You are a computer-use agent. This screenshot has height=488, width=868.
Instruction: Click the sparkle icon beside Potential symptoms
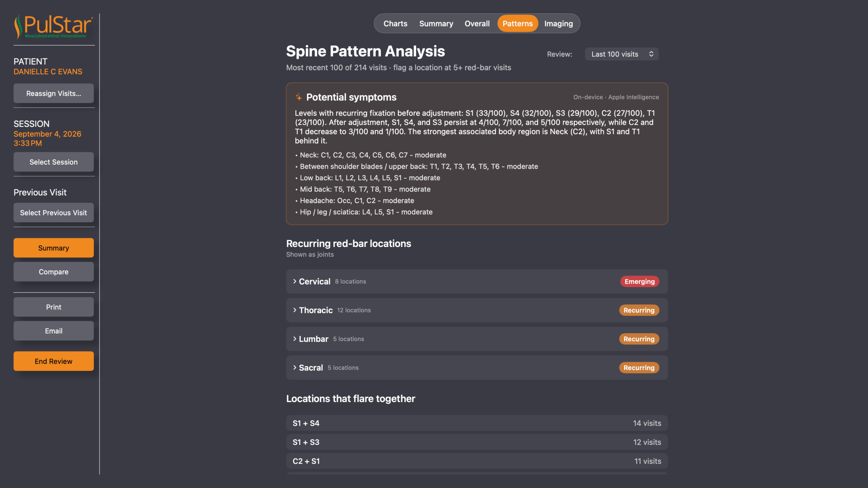(x=299, y=97)
